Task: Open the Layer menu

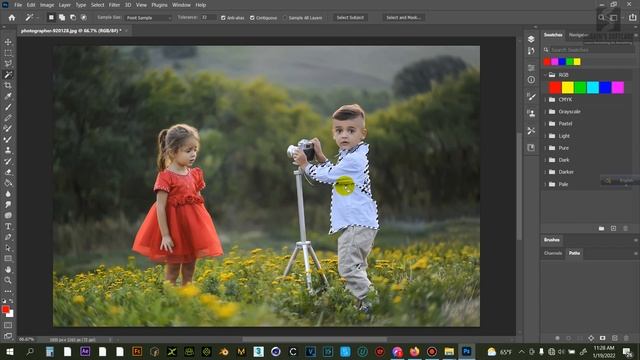Action: (x=65, y=5)
